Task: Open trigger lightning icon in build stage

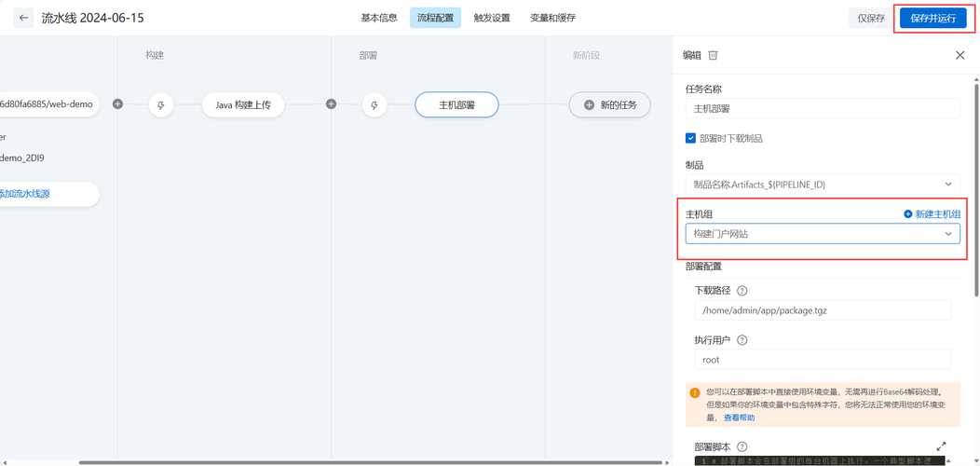Action: click(x=160, y=105)
